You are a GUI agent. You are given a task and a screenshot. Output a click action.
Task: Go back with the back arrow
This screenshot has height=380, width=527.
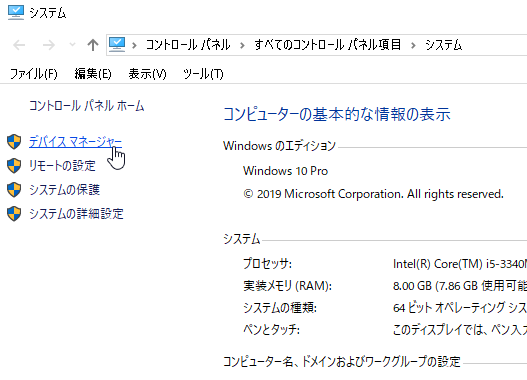point(19,45)
